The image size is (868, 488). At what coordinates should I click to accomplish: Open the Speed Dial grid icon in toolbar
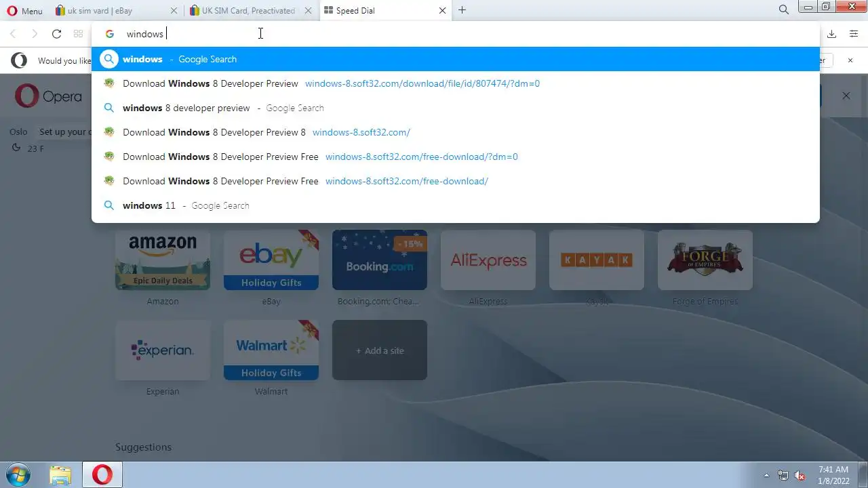pos(78,34)
